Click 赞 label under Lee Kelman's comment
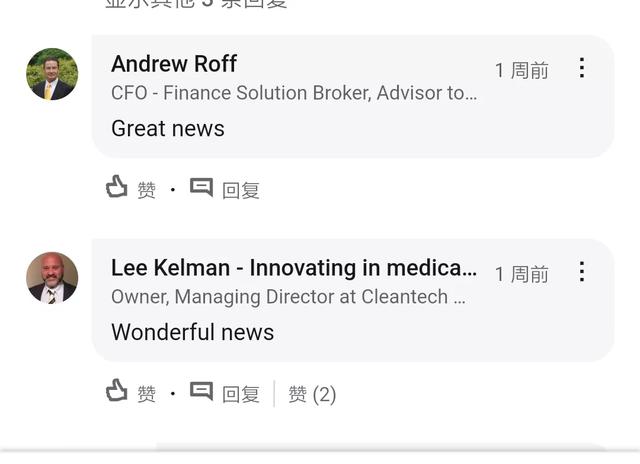640x464 pixels. coord(147,394)
